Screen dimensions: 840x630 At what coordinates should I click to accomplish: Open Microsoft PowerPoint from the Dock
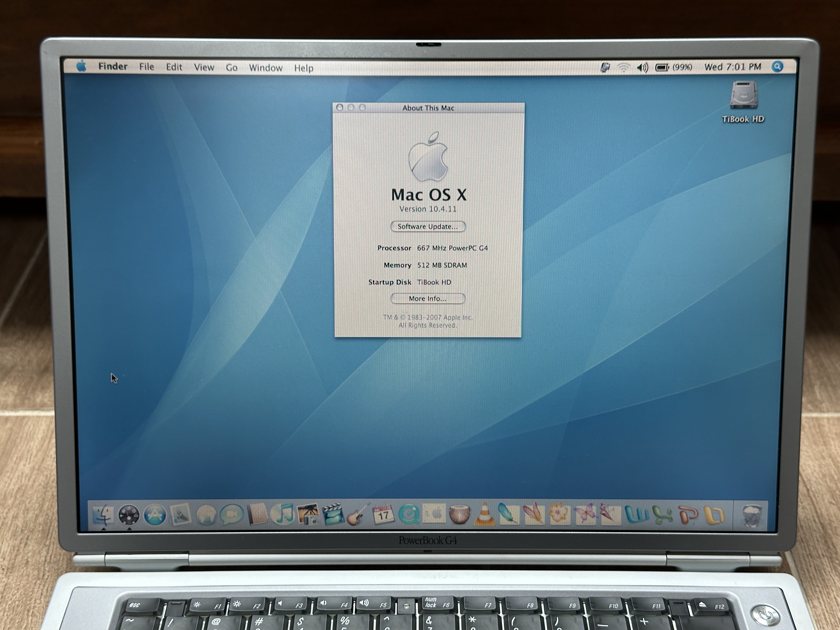[689, 515]
